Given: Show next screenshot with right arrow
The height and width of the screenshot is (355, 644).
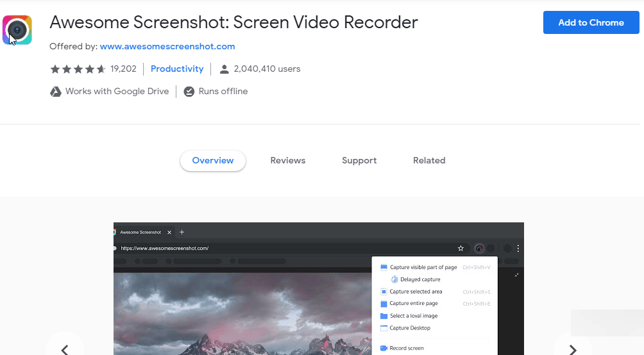Looking at the screenshot, I should [573, 350].
